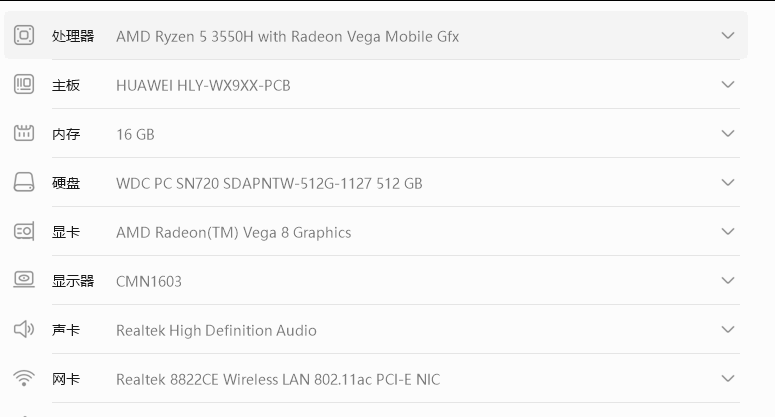Expand the Realtek audio row chevron
Viewport: 775px width, 417px height.
coord(728,330)
